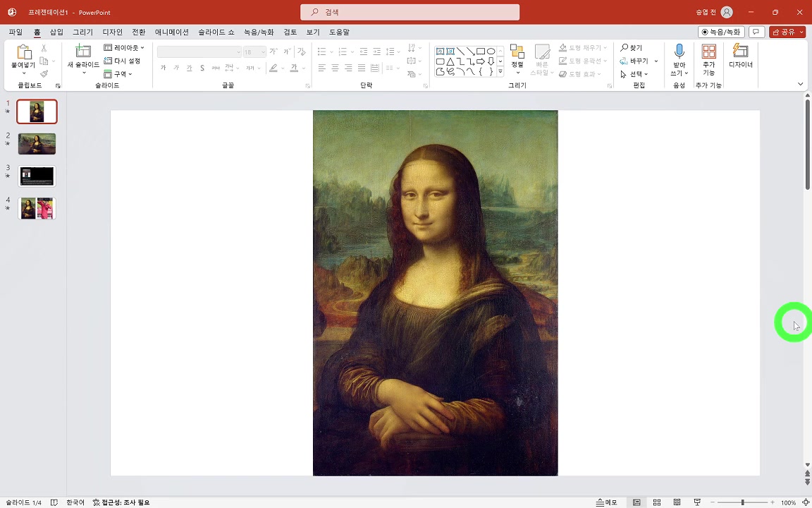
Task: Open the font name combo box
Action: tap(199, 52)
